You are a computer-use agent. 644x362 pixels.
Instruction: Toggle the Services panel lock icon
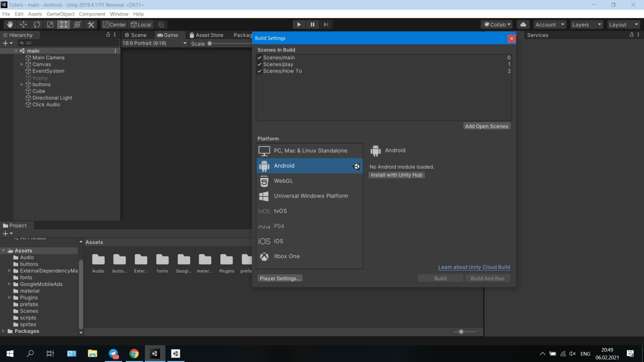pyautogui.click(x=631, y=35)
